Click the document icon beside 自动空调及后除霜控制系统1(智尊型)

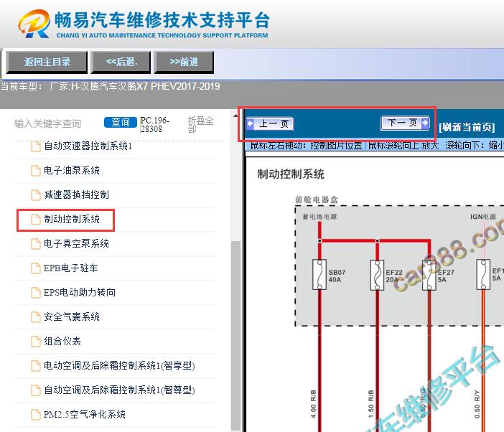[x=36, y=390]
